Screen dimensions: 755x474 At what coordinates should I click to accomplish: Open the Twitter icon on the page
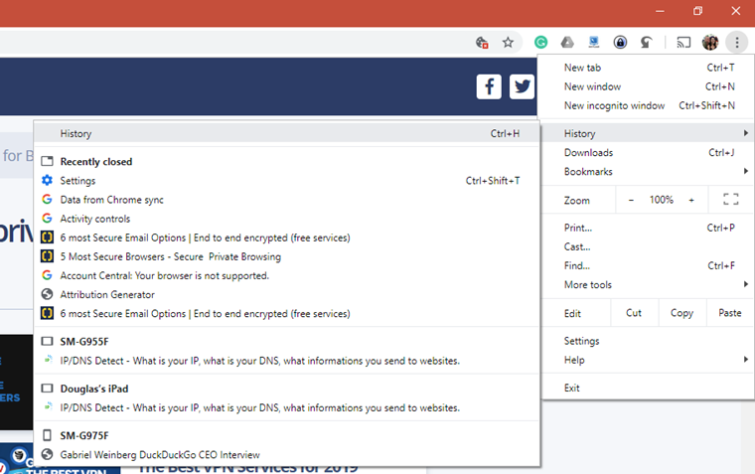click(522, 87)
